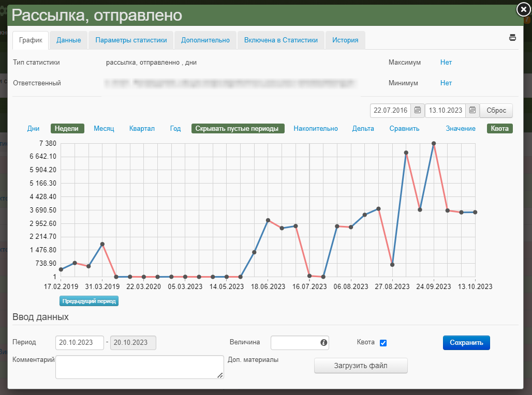The width and height of the screenshot is (532, 395).
Task: Click the Максимум value Нет
Action: coord(446,63)
